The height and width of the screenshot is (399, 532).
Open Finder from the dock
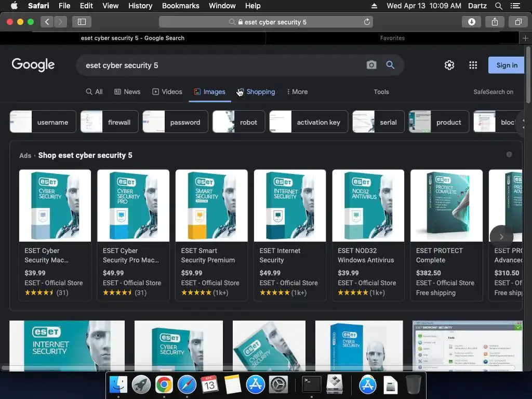(x=118, y=385)
